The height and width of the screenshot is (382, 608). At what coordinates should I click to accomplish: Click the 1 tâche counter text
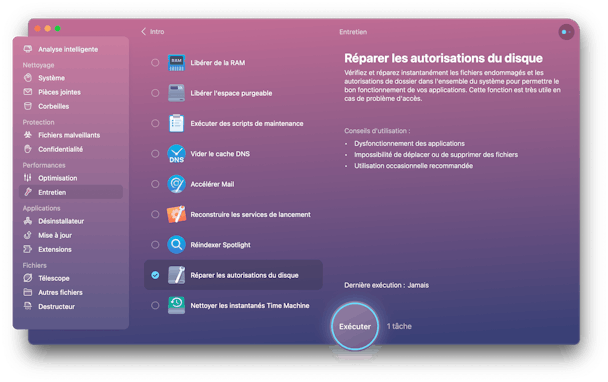click(399, 326)
